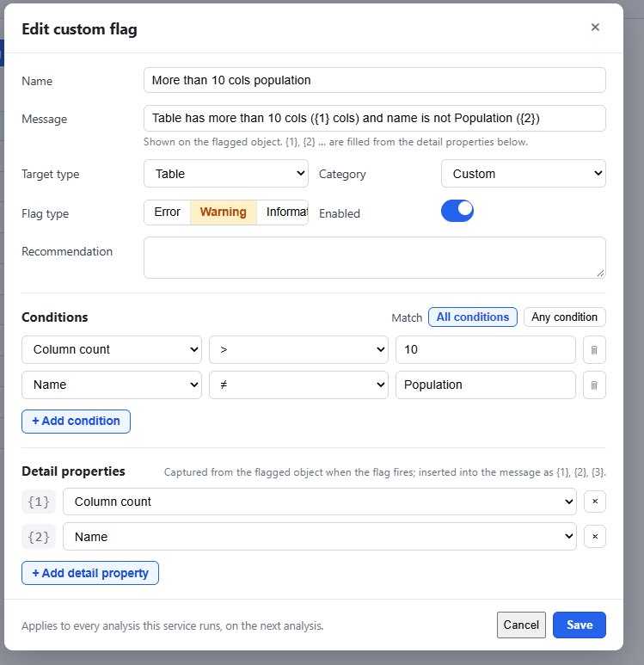Image resolution: width=644 pixels, height=665 pixels.
Task: Delete the Name ≠ Population condition
Action: [594, 385]
